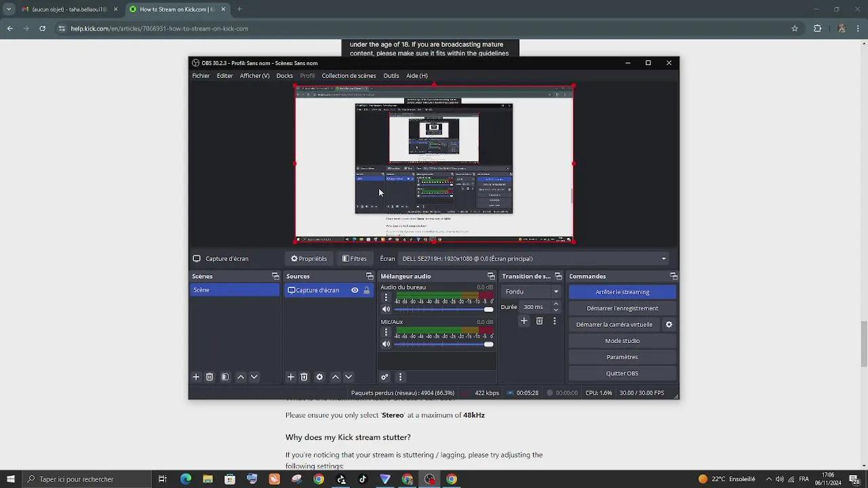Image resolution: width=868 pixels, height=488 pixels.
Task: Configure virtual camera gear icon
Action: pyautogui.click(x=669, y=325)
